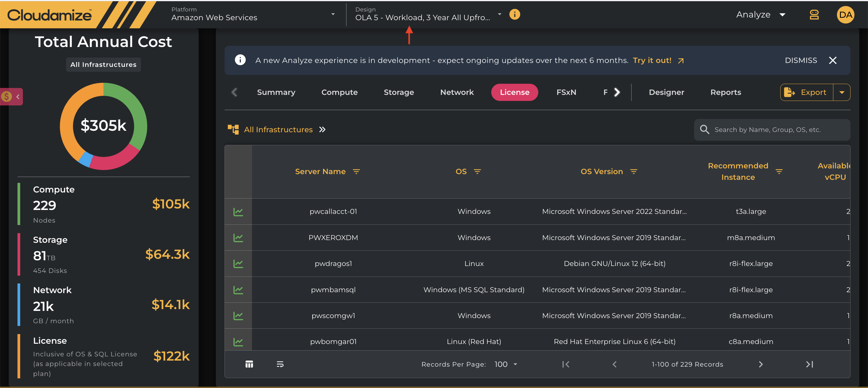
Task: Filter the Server Name column
Action: [356, 171]
